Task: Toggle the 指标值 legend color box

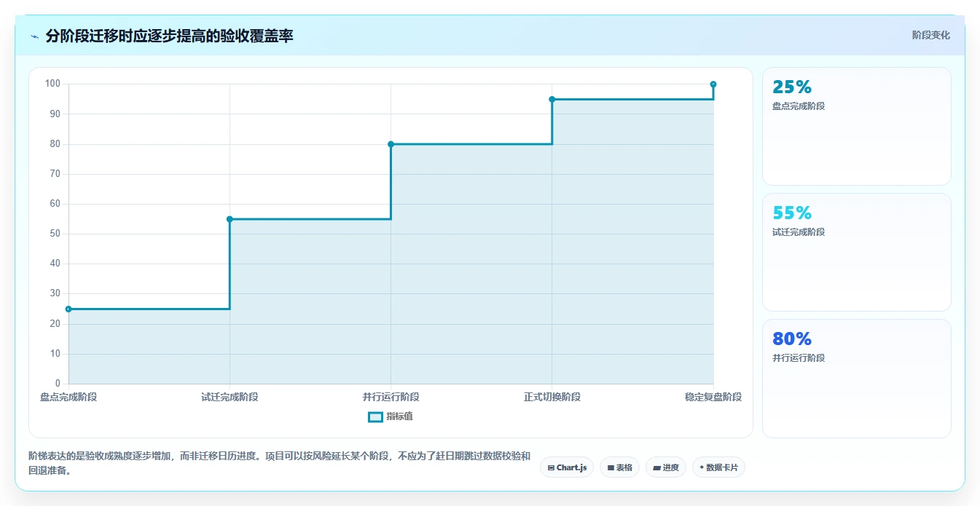Action: 375,417
